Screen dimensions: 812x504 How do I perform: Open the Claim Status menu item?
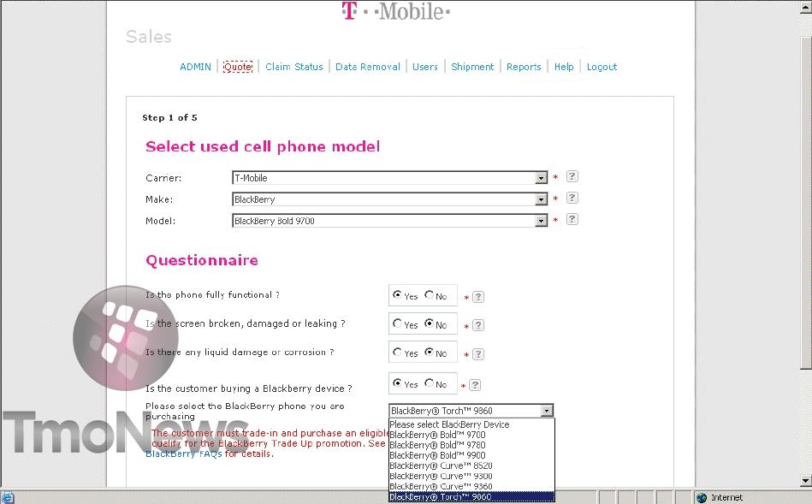(293, 67)
